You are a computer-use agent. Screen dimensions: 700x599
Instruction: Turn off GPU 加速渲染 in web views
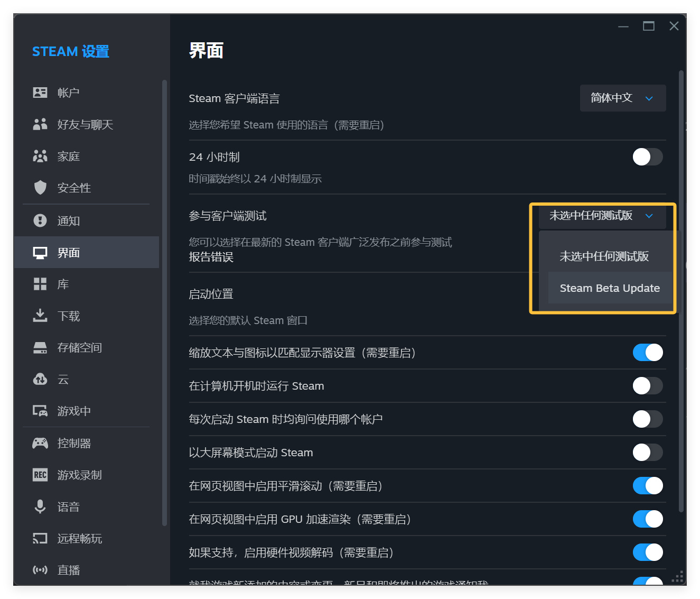[x=648, y=519]
